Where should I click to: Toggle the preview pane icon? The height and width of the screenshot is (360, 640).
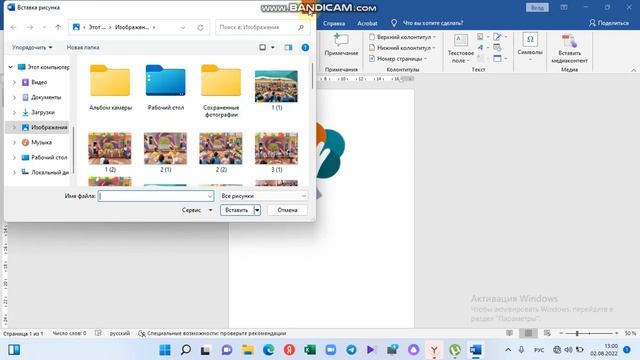coord(288,47)
